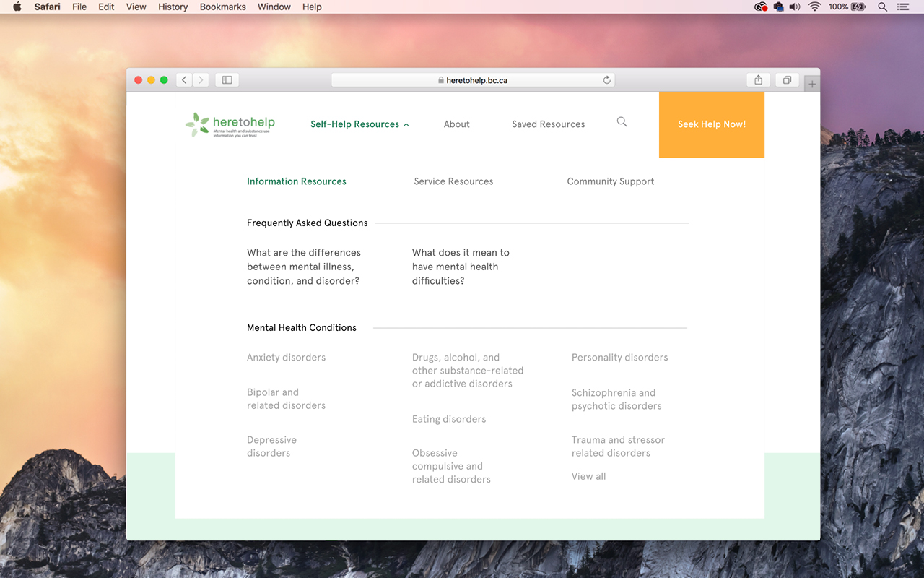Viewport: 924px width, 578px height.
Task: Click the Frequently Asked Questions heading
Action: 307,223
